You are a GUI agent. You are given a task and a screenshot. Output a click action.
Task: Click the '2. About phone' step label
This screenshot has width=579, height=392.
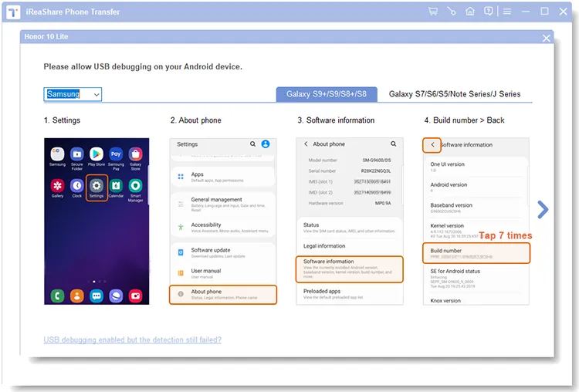[x=196, y=120]
